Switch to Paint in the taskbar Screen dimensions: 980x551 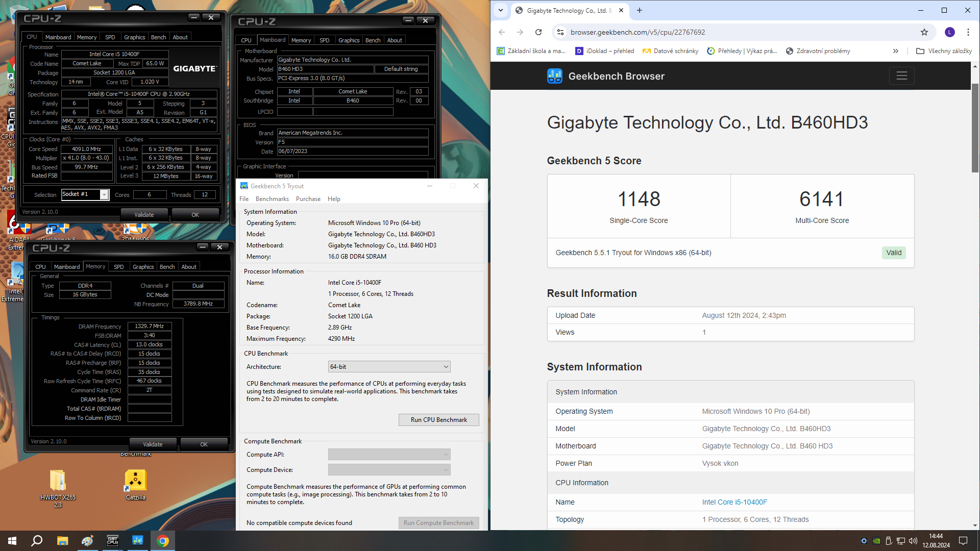point(87,541)
